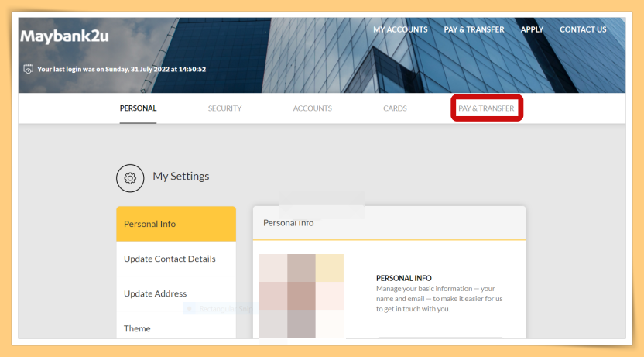This screenshot has height=357, width=644.
Task: Click APPLY in the top navigation
Action: 532,29
